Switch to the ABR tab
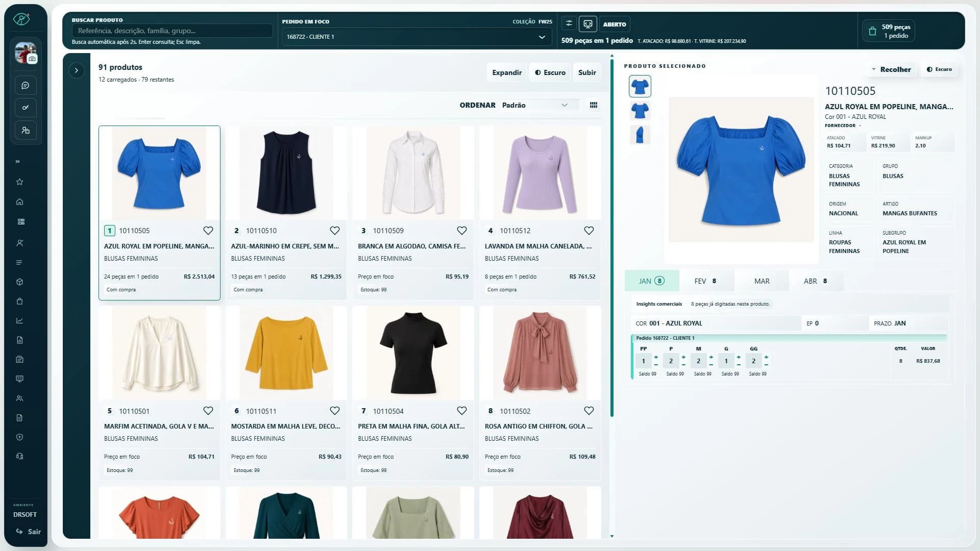Image resolution: width=980 pixels, height=551 pixels. click(816, 281)
